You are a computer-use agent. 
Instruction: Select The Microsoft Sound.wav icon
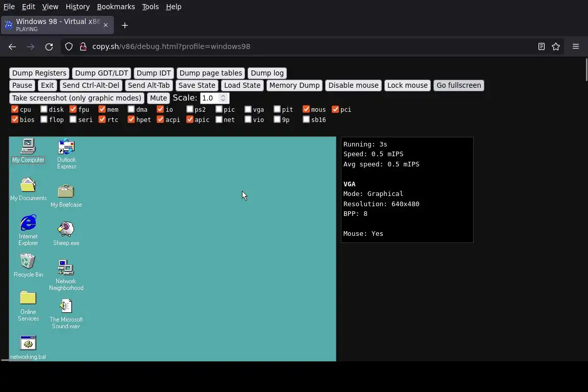pos(66,314)
